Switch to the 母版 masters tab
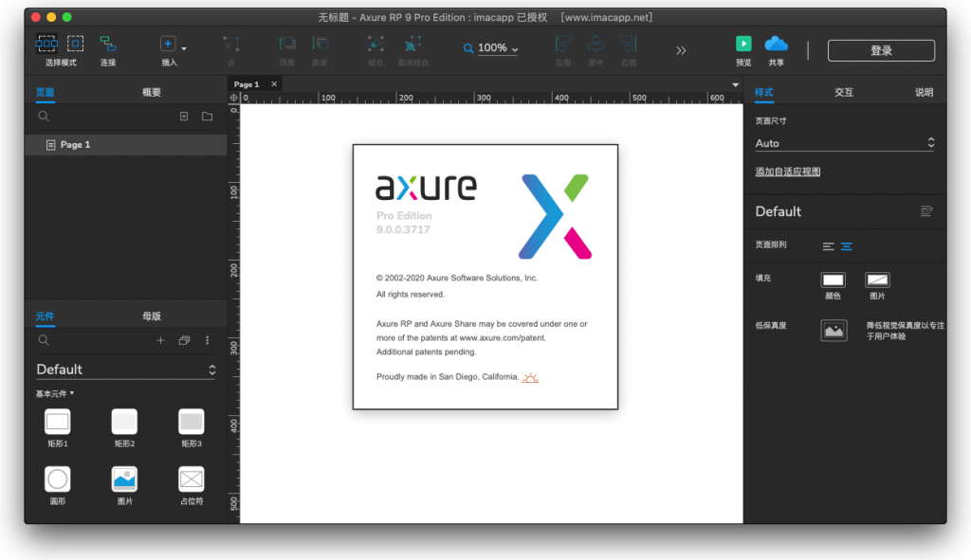971x560 pixels. 152,316
